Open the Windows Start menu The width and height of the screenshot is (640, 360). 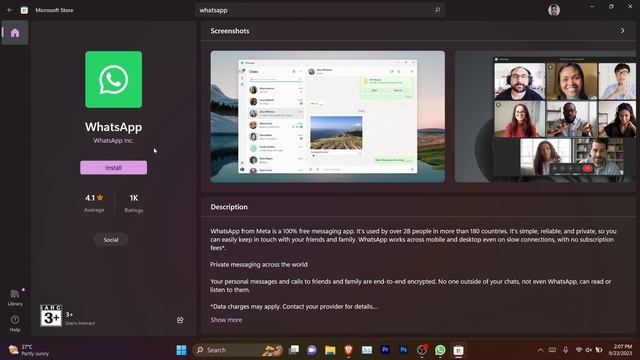tap(182, 350)
